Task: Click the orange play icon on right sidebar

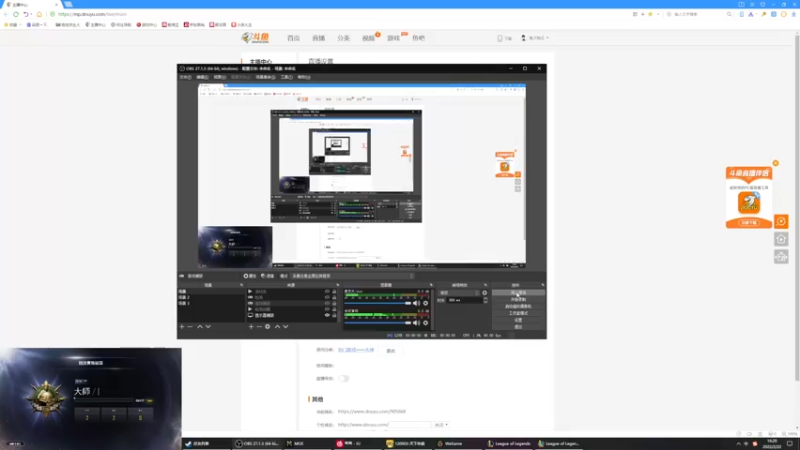Action: 781,221
